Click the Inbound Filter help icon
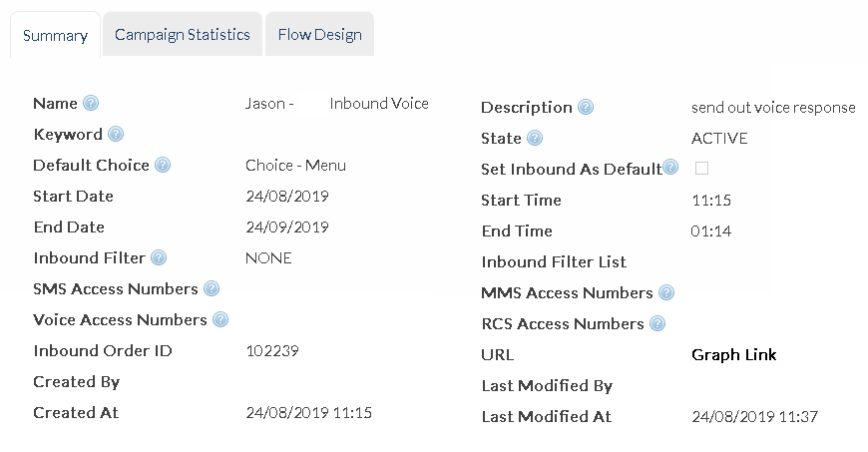868x452 pixels. [158, 258]
